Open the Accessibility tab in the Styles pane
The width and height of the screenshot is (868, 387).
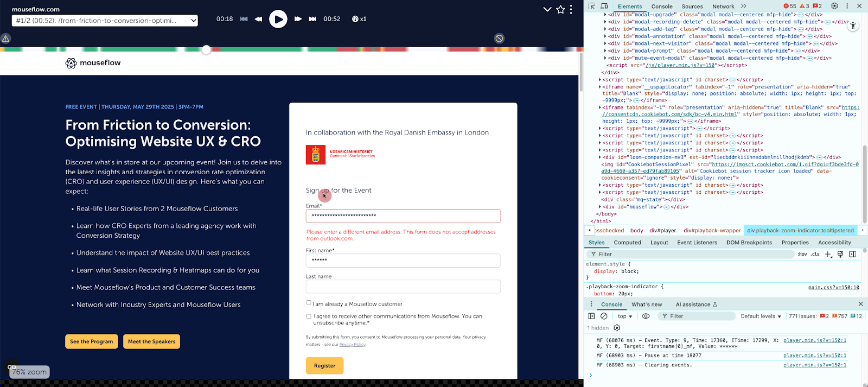click(x=834, y=243)
